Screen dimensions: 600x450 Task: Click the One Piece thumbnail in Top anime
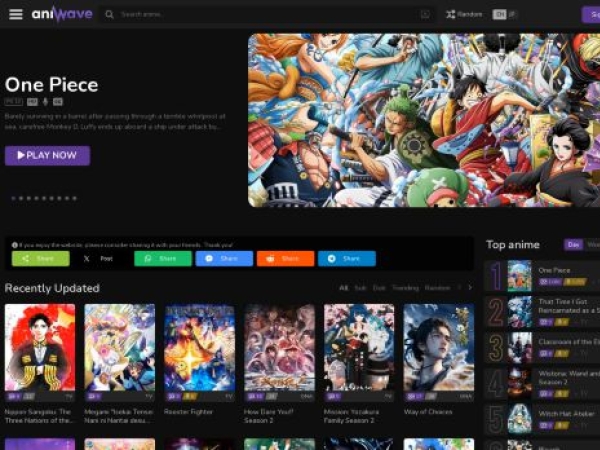(x=520, y=276)
